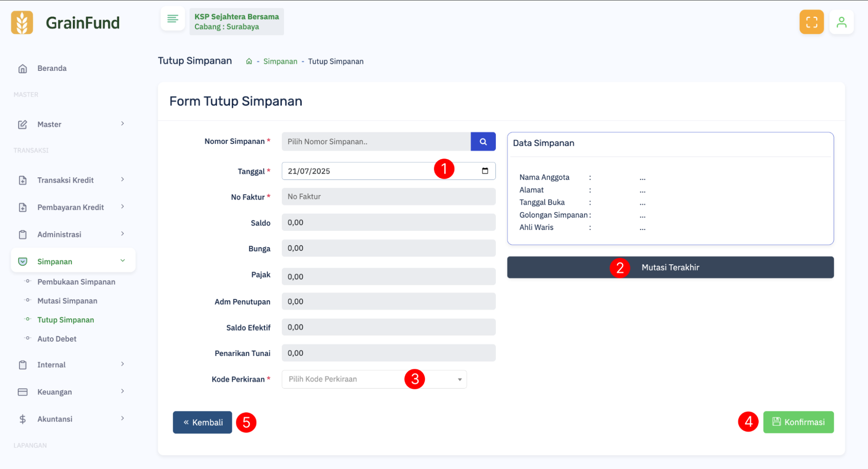The height and width of the screenshot is (469, 868).
Task: Go to Beranda in the sidebar
Action: click(x=52, y=68)
